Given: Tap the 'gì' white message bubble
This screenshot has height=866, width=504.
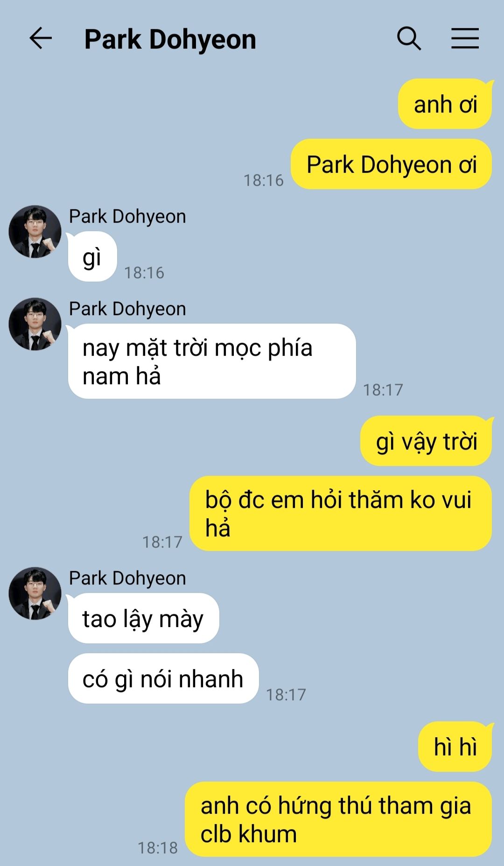Looking at the screenshot, I should pyautogui.click(x=92, y=256).
